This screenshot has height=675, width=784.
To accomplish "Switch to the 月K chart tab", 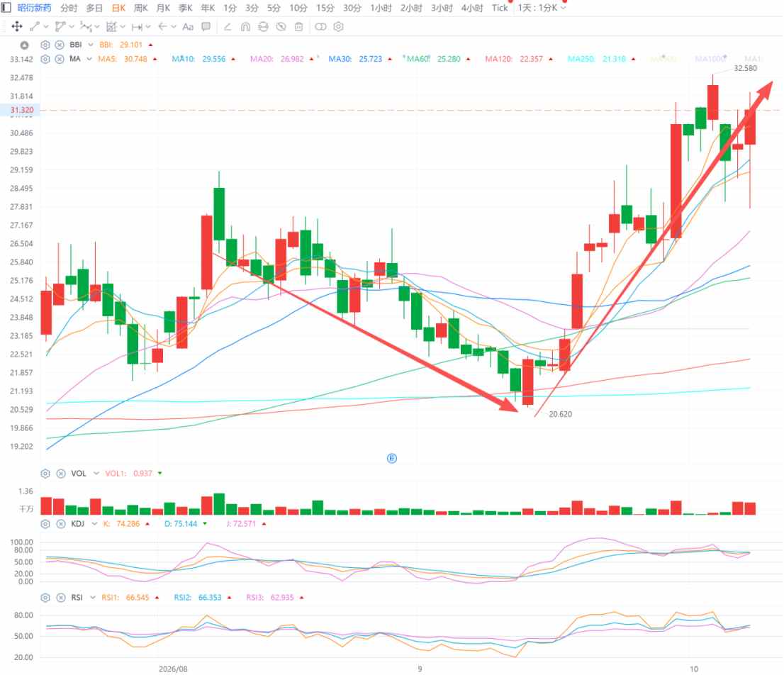I will 164,8.
